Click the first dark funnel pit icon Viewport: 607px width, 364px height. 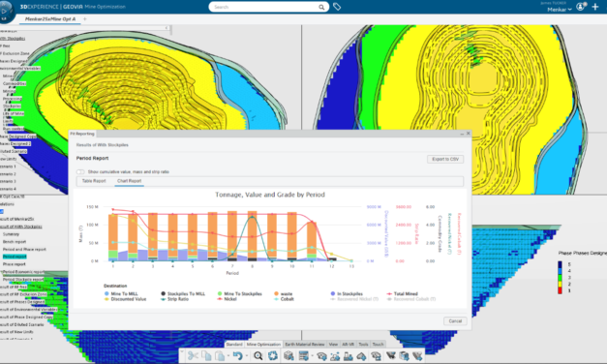point(390,355)
